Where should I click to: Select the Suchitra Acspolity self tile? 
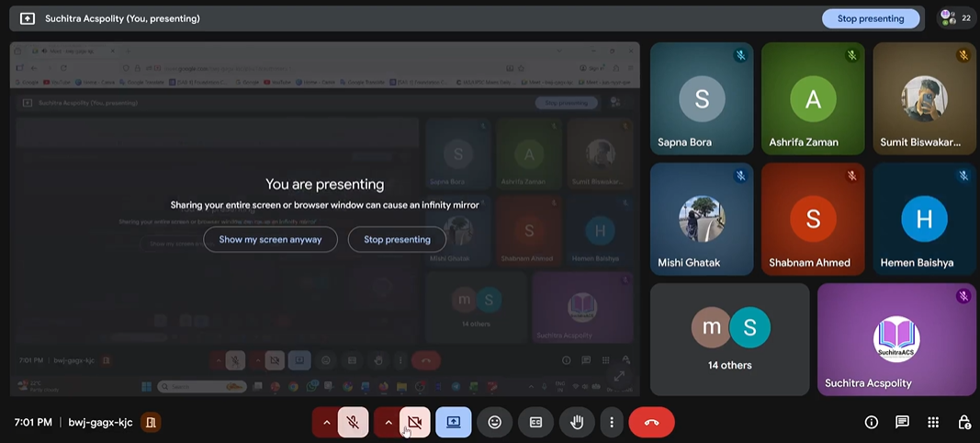pos(896,339)
